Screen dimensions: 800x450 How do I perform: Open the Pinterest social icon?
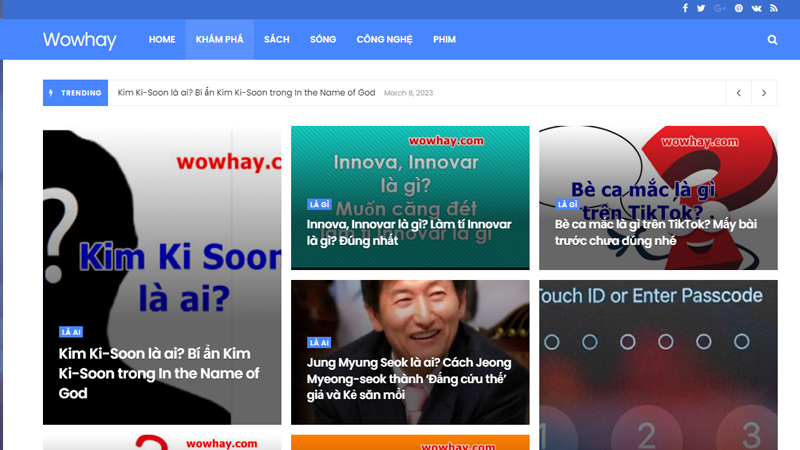click(738, 8)
